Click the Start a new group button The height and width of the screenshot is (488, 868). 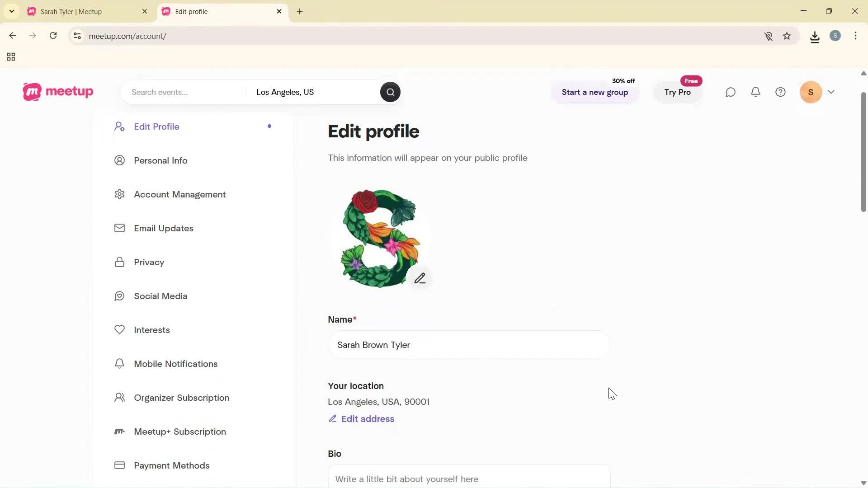click(594, 92)
